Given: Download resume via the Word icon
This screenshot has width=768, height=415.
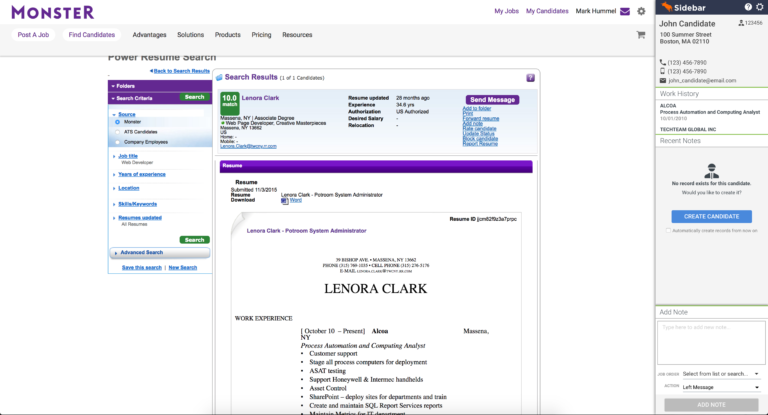Looking at the screenshot, I should coord(284,200).
